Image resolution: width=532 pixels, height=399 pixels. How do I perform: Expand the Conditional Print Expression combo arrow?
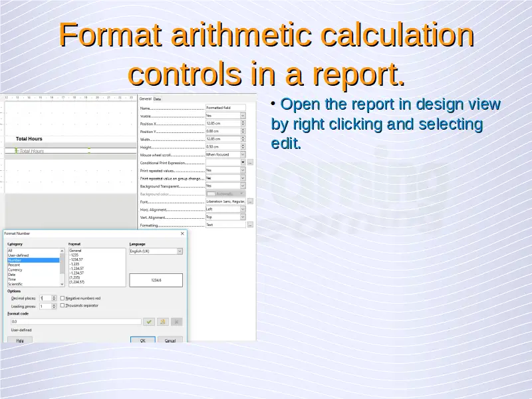click(x=243, y=162)
